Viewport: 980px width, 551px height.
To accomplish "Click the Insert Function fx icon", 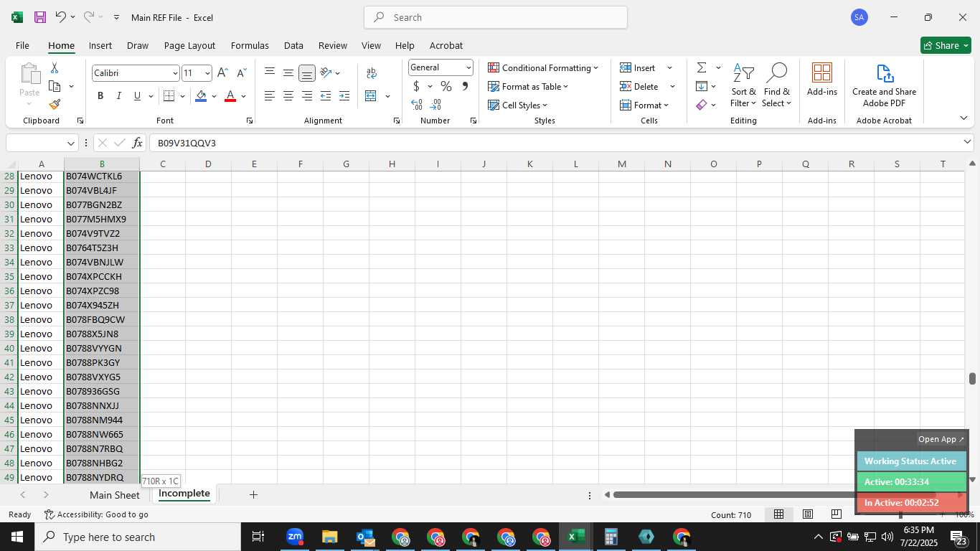I will 138,143.
